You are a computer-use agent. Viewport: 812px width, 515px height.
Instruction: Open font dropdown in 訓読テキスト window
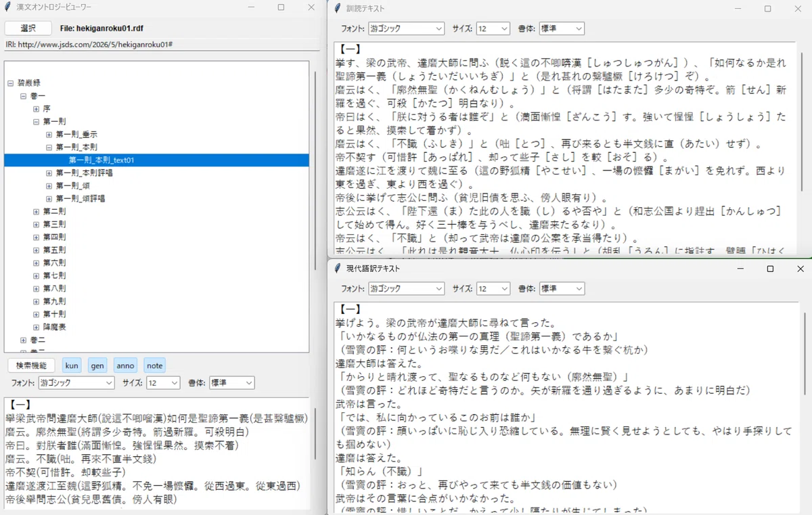406,28
